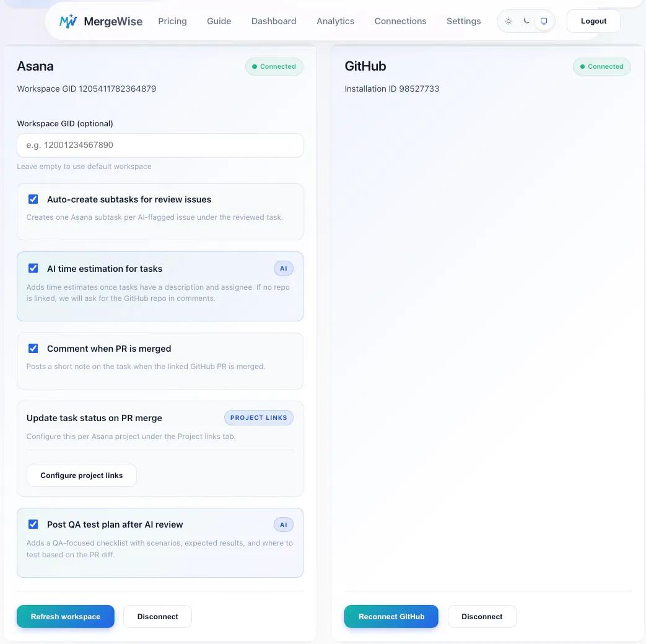This screenshot has height=644, width=646.
Task: Click the MergeWise logo icon
Action: click(68, 21)
